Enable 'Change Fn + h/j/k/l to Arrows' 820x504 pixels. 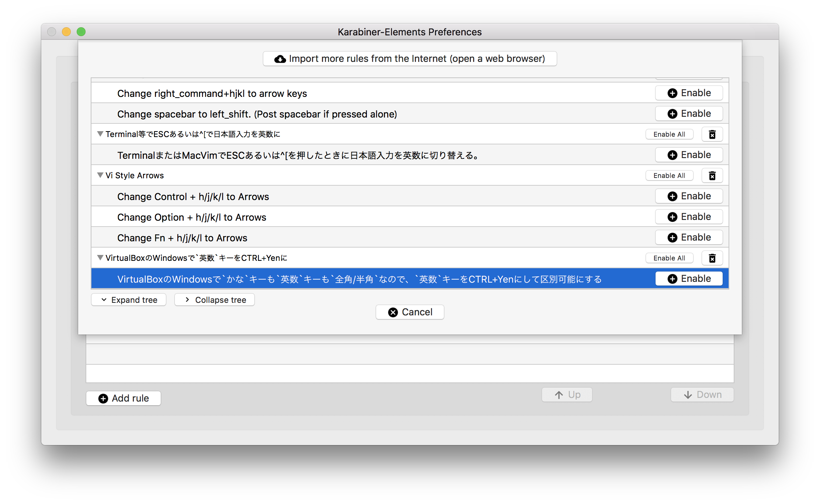tap(689, 237)
